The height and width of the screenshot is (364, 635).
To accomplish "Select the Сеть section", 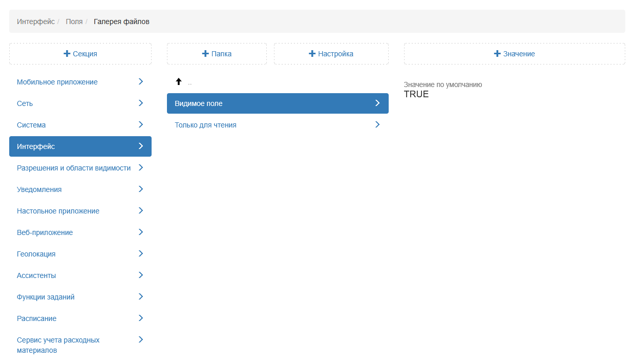I will pos(25,103).
